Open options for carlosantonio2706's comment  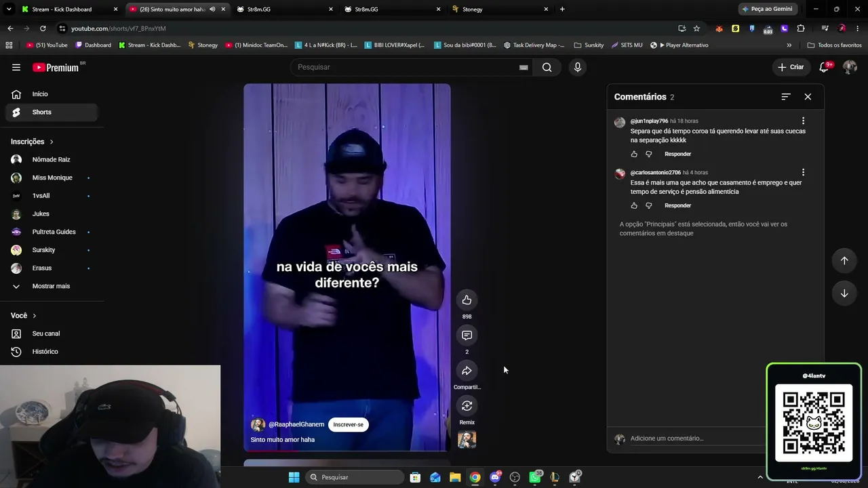tap(803, 173)
